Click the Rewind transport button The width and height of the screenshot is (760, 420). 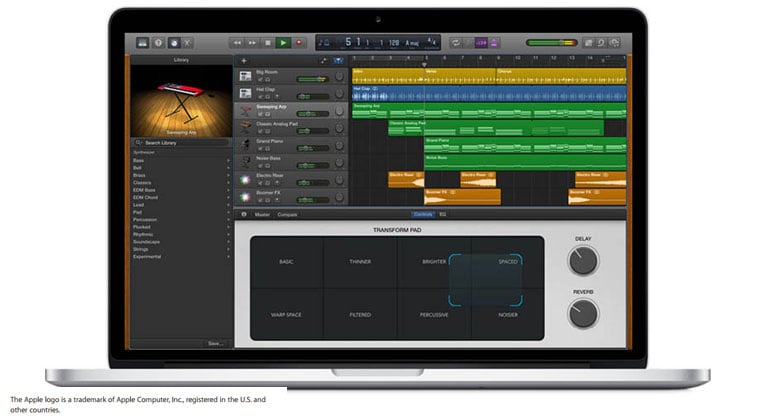237,43
